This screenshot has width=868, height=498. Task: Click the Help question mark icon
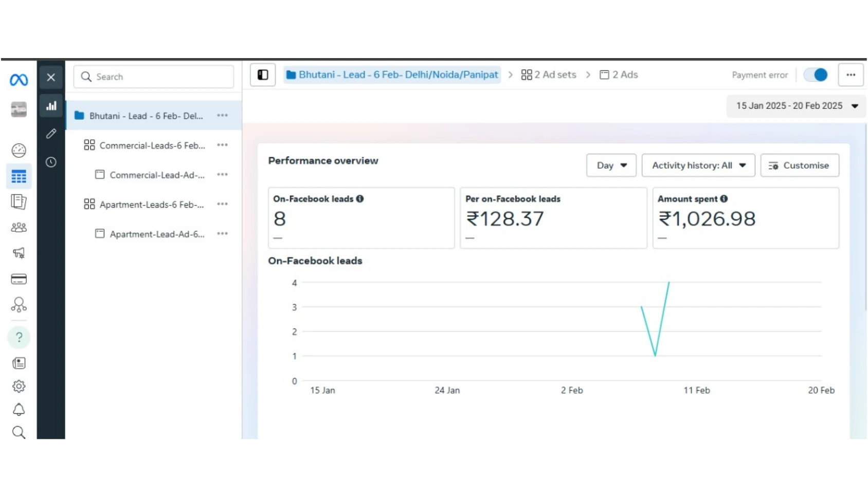19,337
